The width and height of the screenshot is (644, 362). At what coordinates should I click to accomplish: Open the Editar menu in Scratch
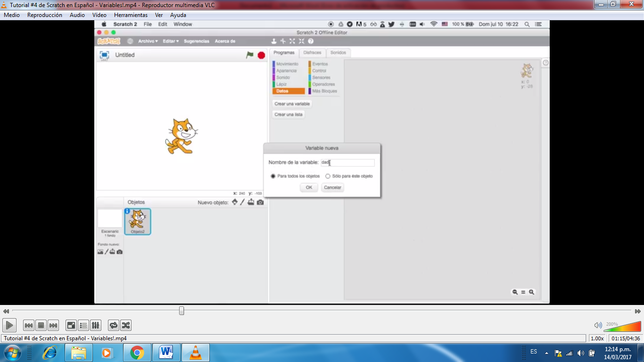[x=169, y=41]
